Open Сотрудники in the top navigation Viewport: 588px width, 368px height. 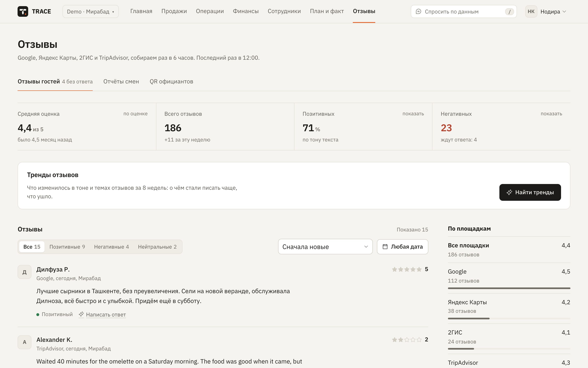point(284,11)
